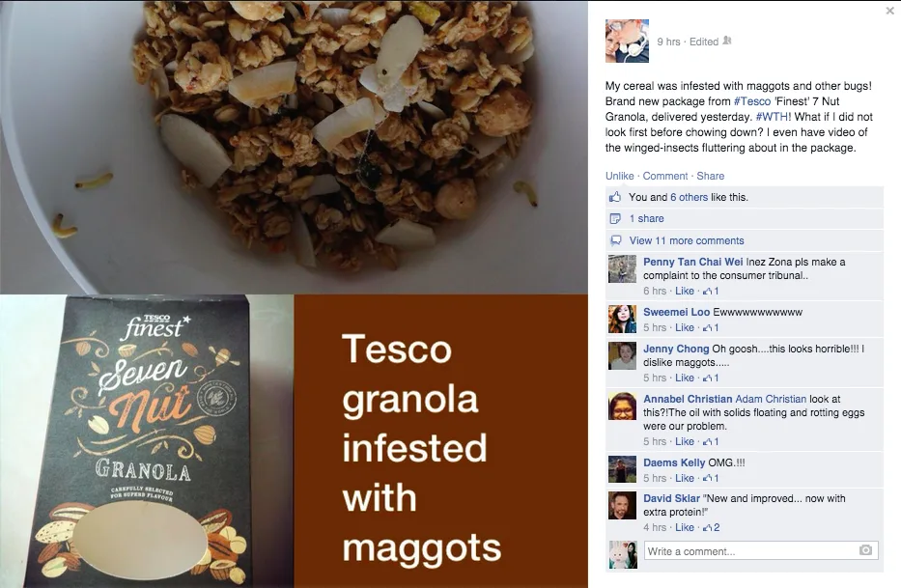This screenshot has height=588, width=901.
Task: Open the post author's profile picture
Action: point(627,41)
